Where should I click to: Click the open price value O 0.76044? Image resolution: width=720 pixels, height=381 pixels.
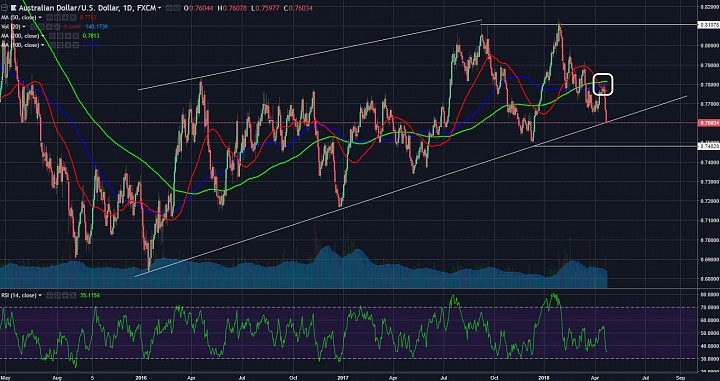click(x=198, y=8)
